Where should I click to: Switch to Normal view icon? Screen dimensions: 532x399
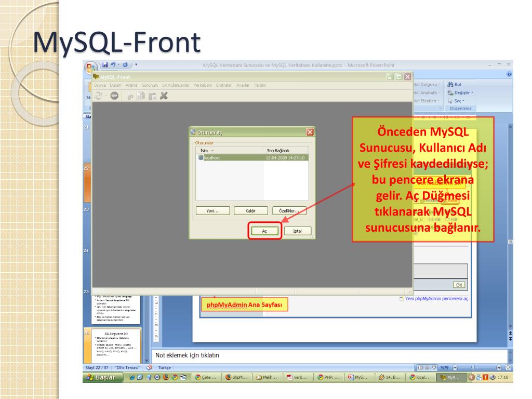coord(420,367)
